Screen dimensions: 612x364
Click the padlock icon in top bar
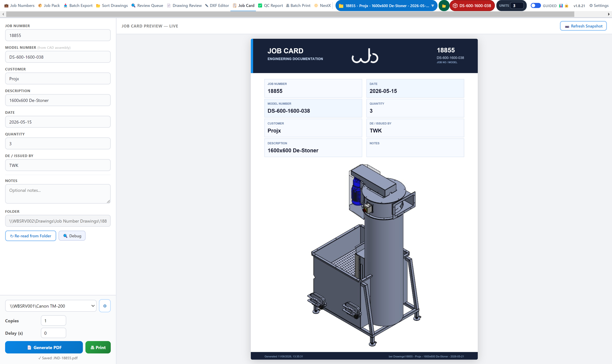point(566,6)
